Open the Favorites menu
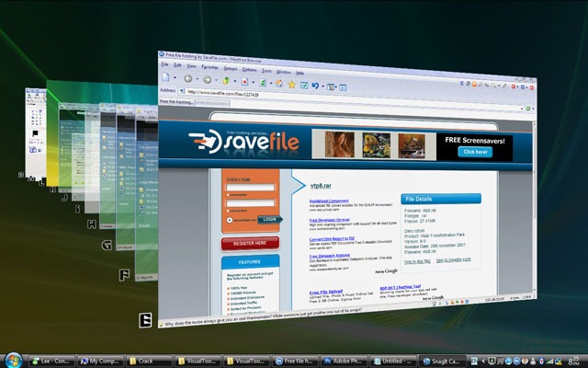Image resolution: width=588 pixels, height=368 pixels. 210,67
